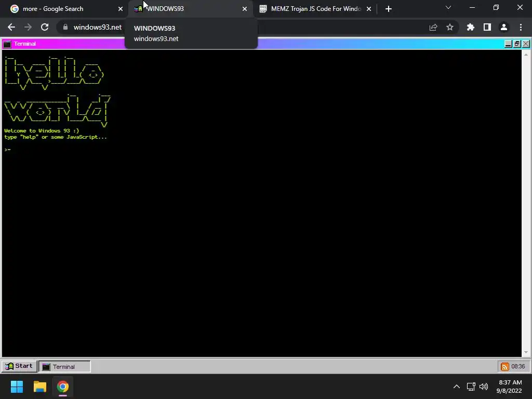The height and width of the screenshot is (399, 532).
Task: Restore the Windows 93 Terminal window
Action: pos(517,44)
